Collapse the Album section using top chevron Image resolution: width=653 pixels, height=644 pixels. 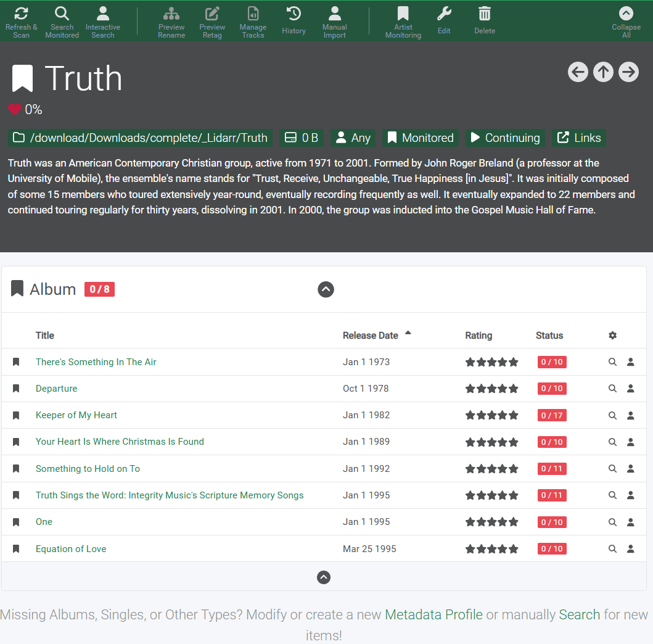pyautogui.click(x=326, y=289)
